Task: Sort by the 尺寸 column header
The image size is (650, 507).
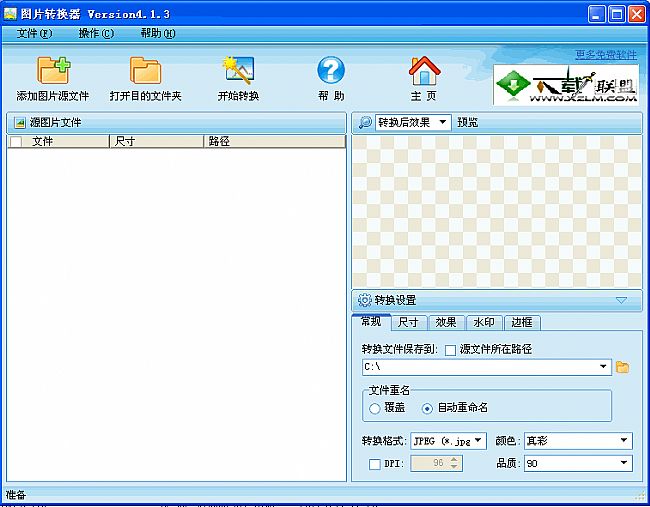Action: click(x=157, y=141)
